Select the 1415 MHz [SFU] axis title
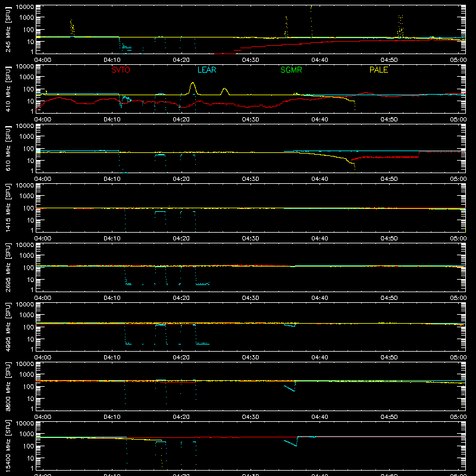This screenshot has width=476, height=476. point(8,208)
